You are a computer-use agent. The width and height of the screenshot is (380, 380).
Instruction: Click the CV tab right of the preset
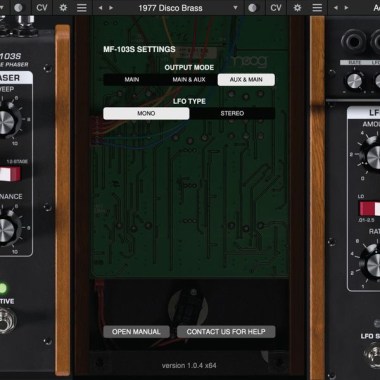276,8
